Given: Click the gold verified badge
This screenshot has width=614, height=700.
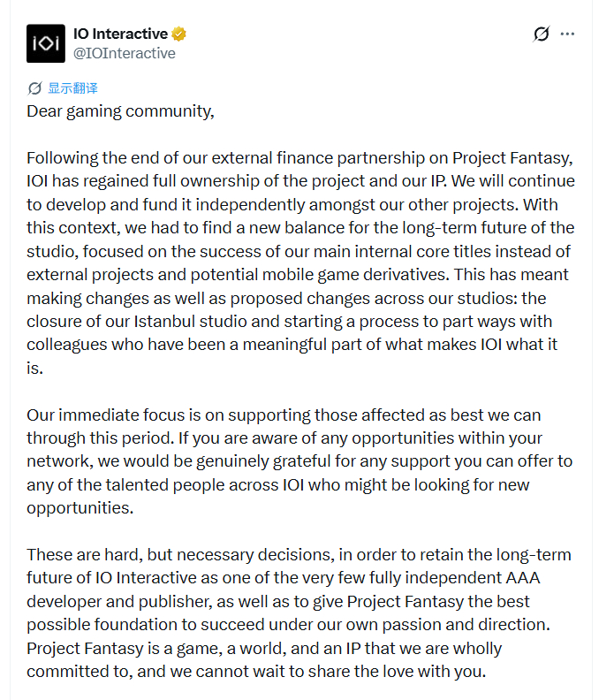Looking at the screenshot, I should [x=179, y=34].
